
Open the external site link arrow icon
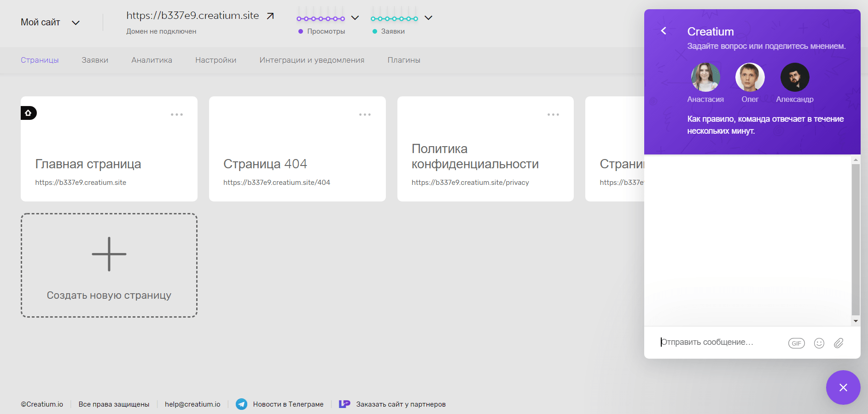pyautogui.click(x=271, y=16)
